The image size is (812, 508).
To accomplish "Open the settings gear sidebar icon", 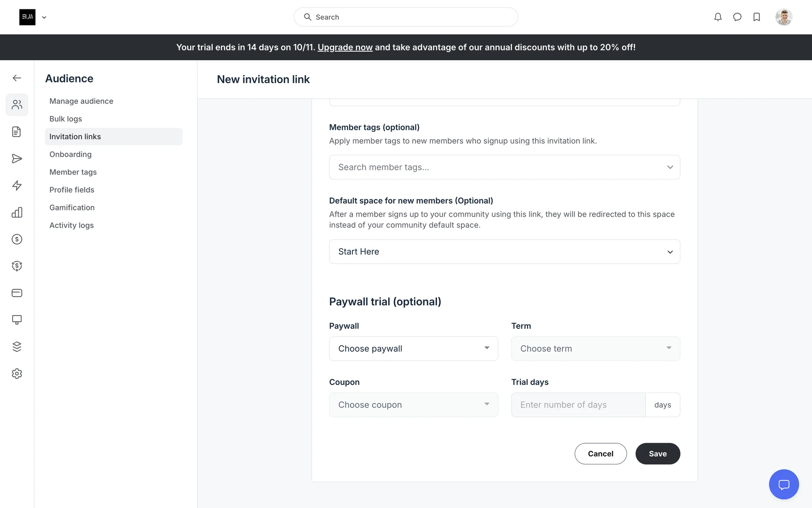I will (17, 374).
